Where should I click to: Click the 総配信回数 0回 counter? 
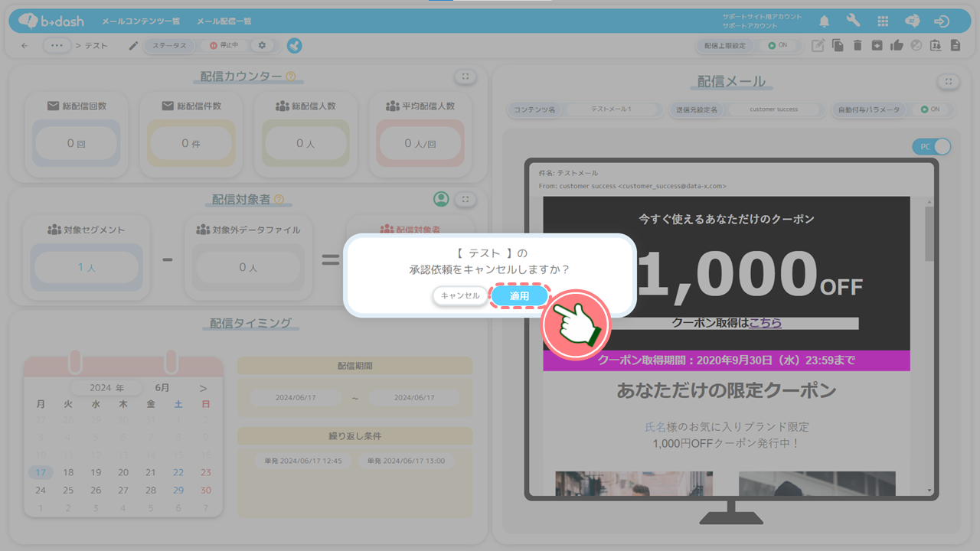click(x=76, y=143)
